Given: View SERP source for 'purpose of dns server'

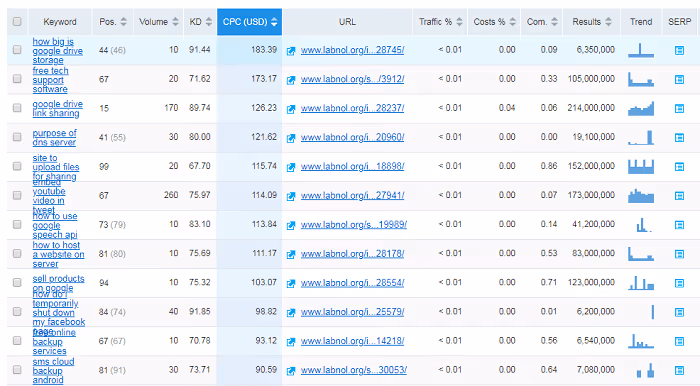Looking at the screenshot, I should (679, 137).
